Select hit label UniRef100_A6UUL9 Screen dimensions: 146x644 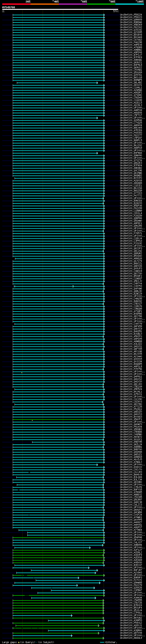point(131,638)
